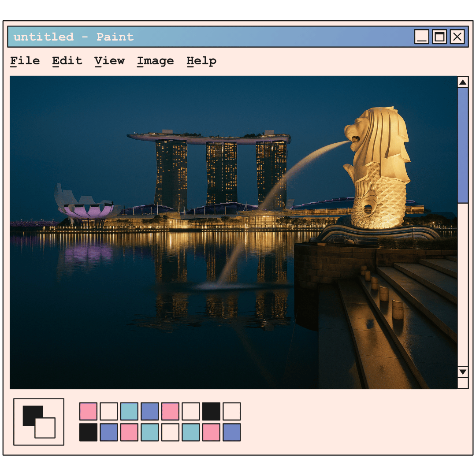Open the Edit menu
Image resolution: width=476 pixels, height=476 pixels.
(67, 61)
